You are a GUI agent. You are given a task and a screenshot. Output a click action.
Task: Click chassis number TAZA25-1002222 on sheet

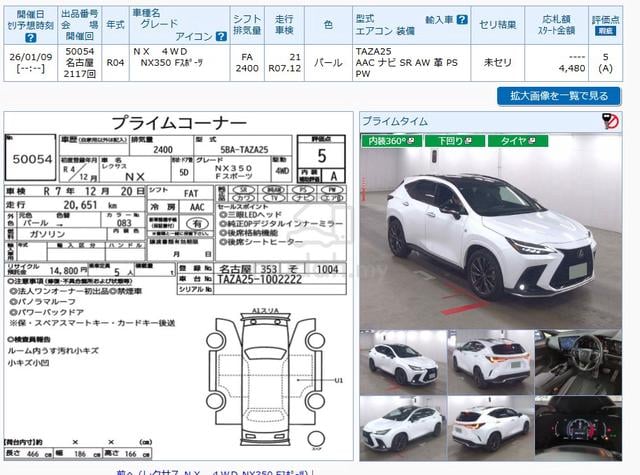click(x=260, y=280)
